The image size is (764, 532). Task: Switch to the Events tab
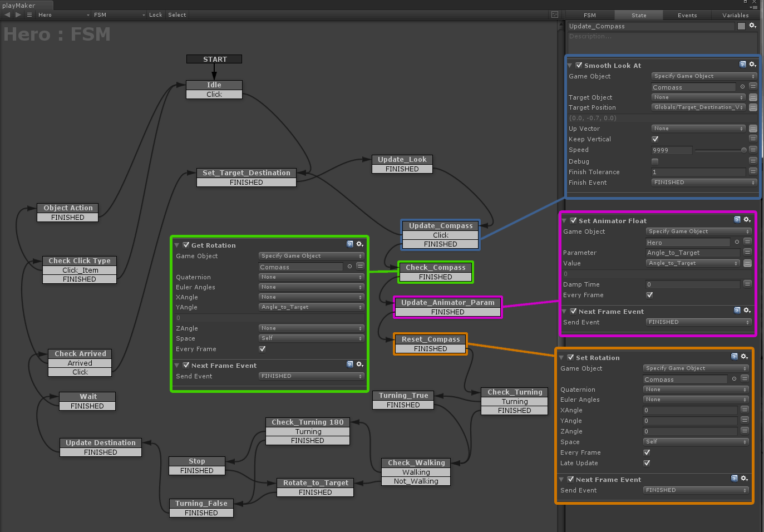click(687, 15)
